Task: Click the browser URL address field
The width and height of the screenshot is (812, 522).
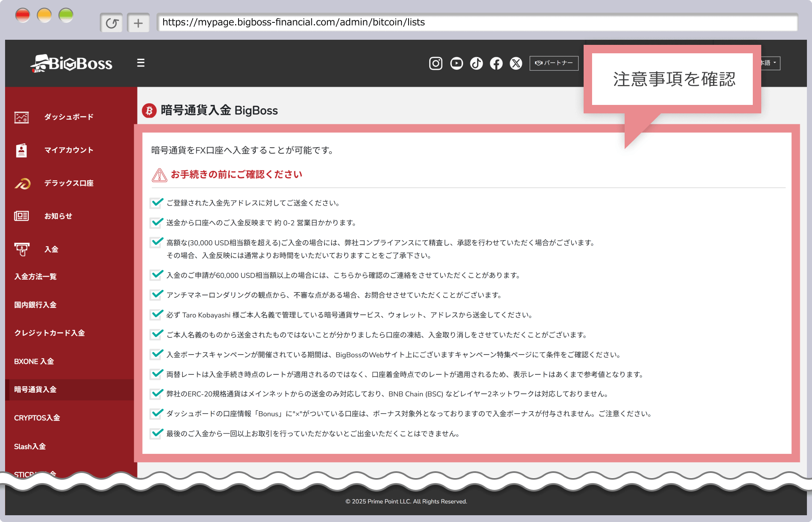Action: [477, 22]
